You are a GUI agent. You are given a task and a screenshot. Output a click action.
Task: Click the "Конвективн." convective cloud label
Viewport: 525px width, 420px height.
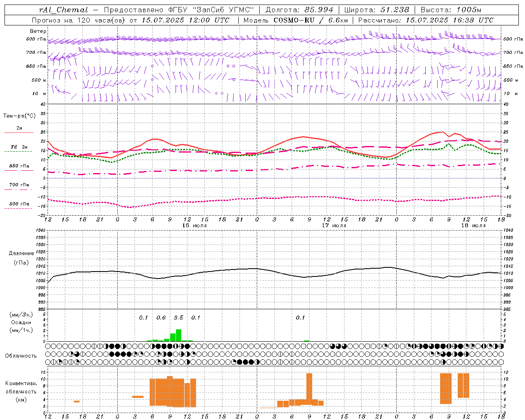21,383
